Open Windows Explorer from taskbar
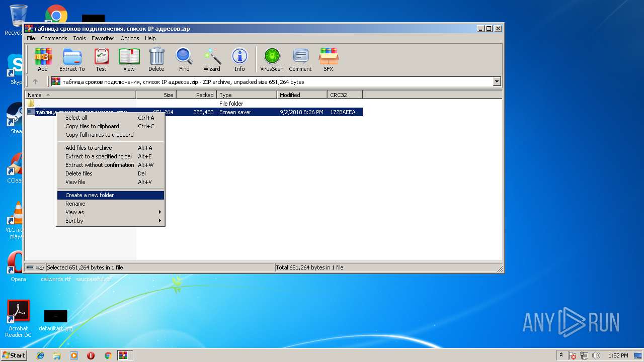The width and height of the screenshot is (644, 362). coord(57,355)
